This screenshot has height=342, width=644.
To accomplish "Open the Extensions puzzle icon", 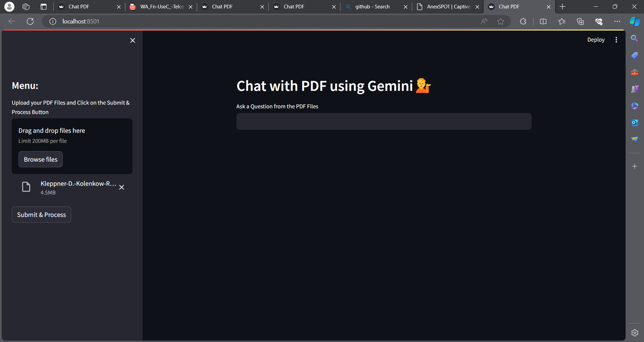I will click(523, 21).
